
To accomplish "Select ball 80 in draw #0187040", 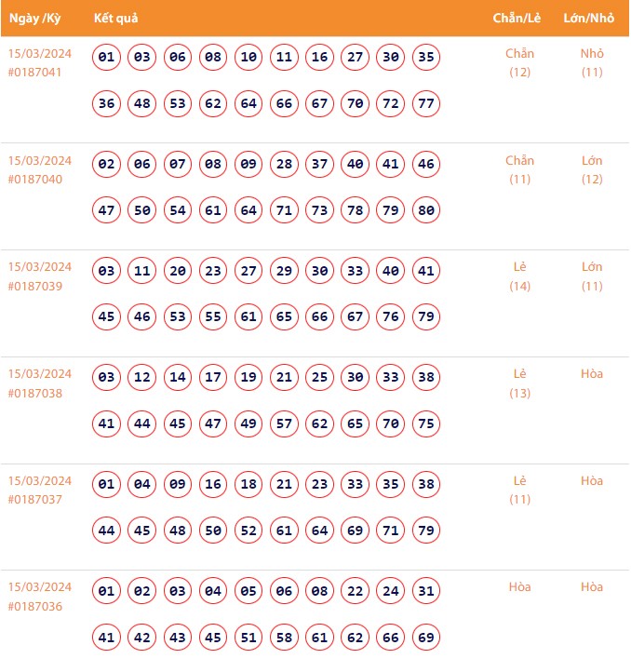I will (426, 210).
